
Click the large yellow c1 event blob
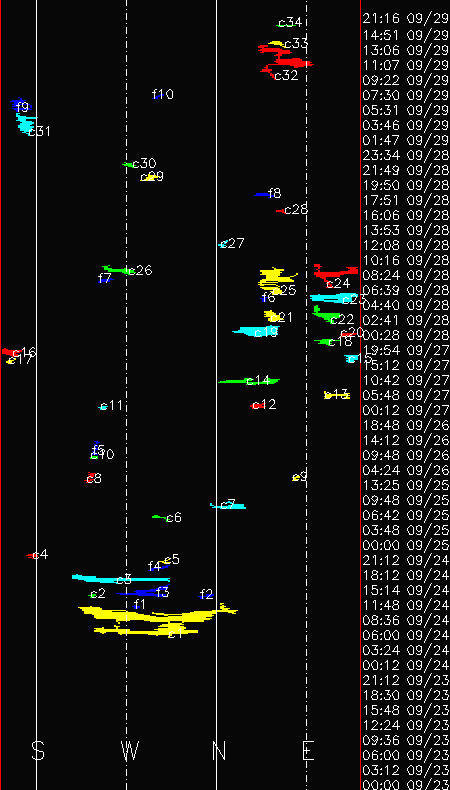[157, 620]
